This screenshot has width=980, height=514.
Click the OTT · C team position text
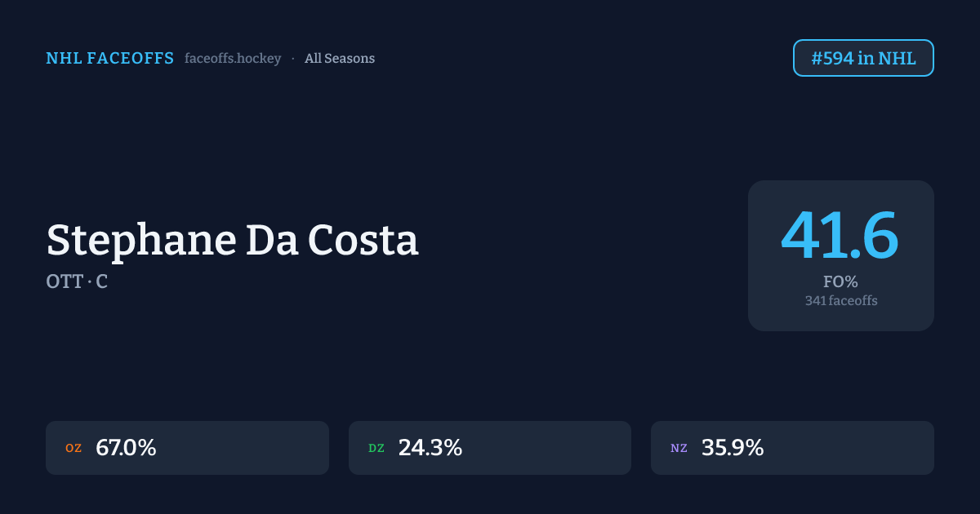point(77,282)
